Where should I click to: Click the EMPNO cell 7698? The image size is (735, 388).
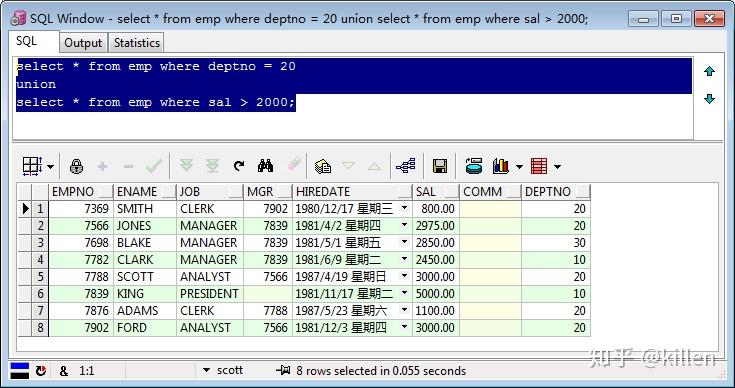tap(81, 243)
